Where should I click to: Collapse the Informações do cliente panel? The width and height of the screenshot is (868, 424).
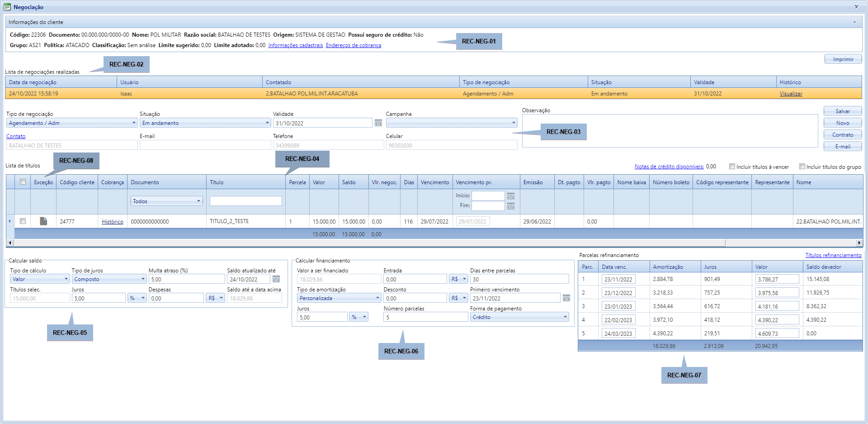(854, 22)
